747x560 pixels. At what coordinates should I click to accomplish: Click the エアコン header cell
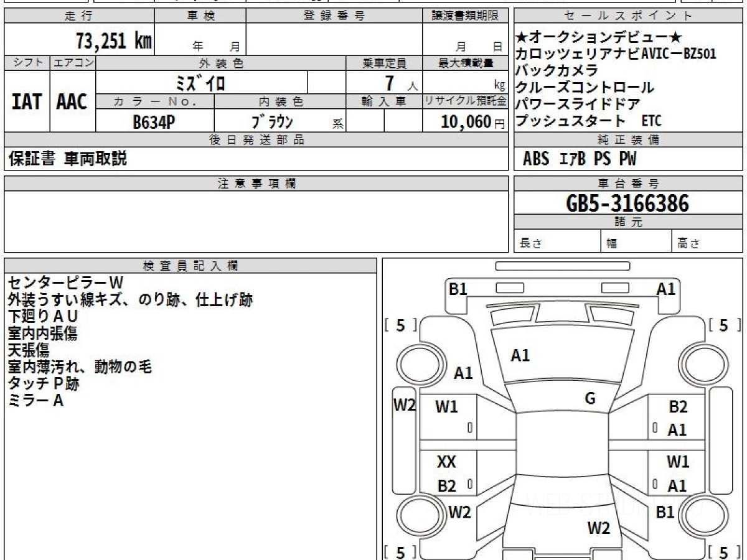point(73,63)
